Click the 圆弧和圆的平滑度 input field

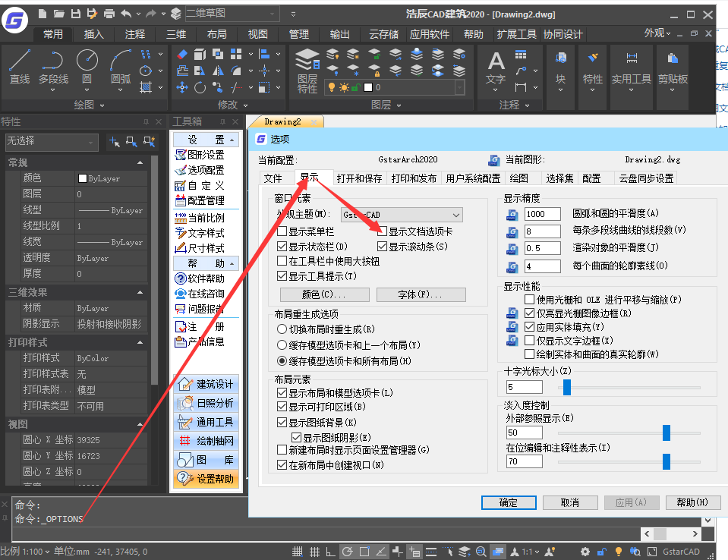543,215
